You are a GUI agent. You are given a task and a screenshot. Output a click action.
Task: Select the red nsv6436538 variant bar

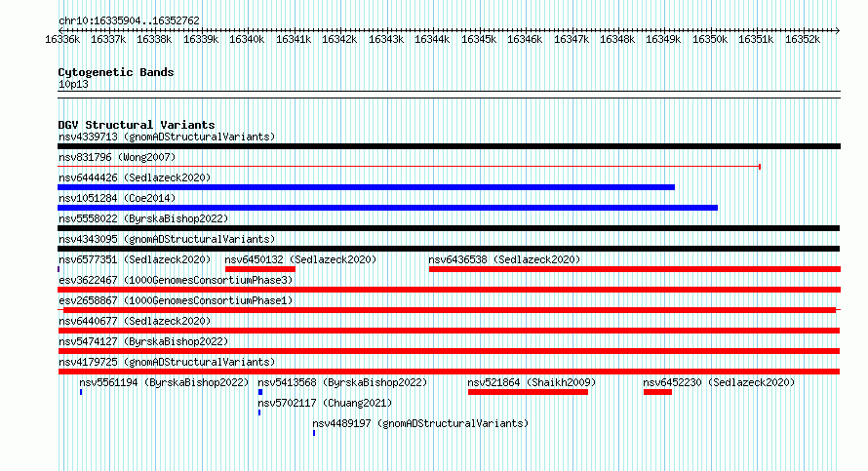point(635,269)
